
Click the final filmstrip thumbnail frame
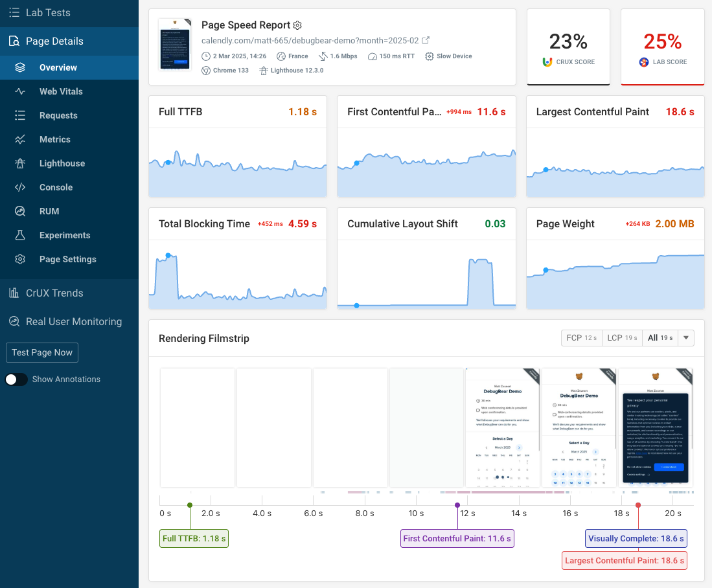[x=655, y=427]
